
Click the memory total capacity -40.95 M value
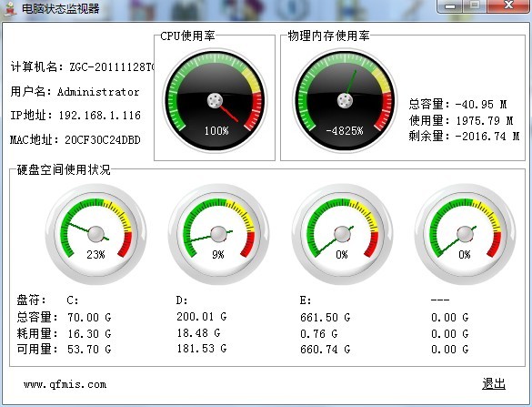[481, 105]
